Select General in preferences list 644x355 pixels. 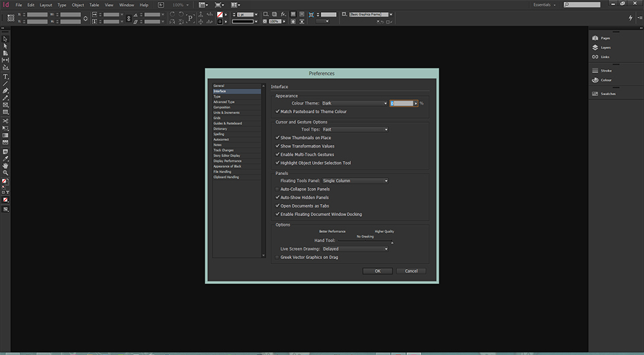click(237, 86)
